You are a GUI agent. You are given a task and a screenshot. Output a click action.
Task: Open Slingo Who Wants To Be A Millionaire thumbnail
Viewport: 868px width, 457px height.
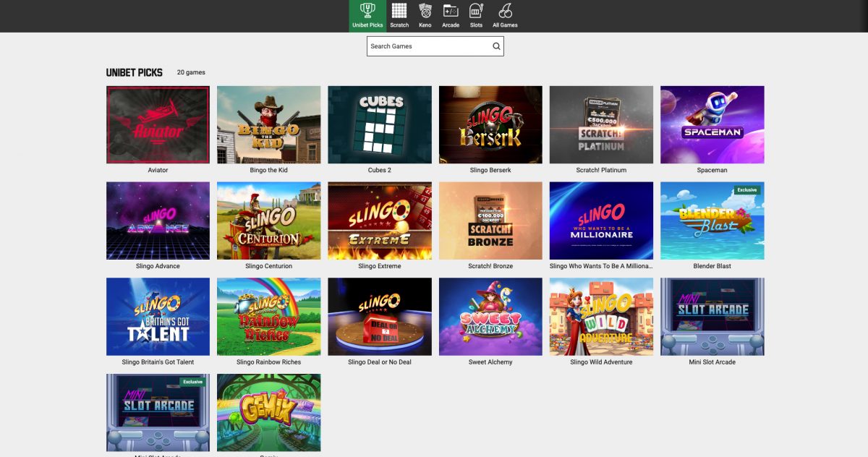coord(601,221)
